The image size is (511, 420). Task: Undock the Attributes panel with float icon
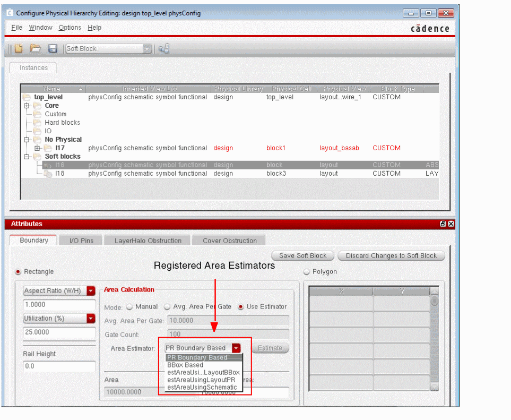click(443, 224)
